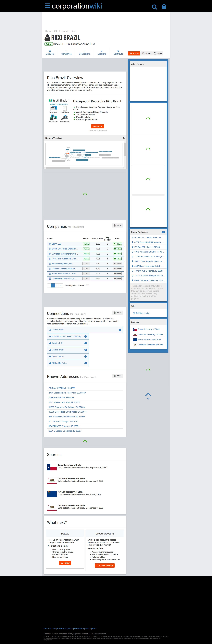
Task: Click the Texas flag in Sources section
Action: coord(52,467)
